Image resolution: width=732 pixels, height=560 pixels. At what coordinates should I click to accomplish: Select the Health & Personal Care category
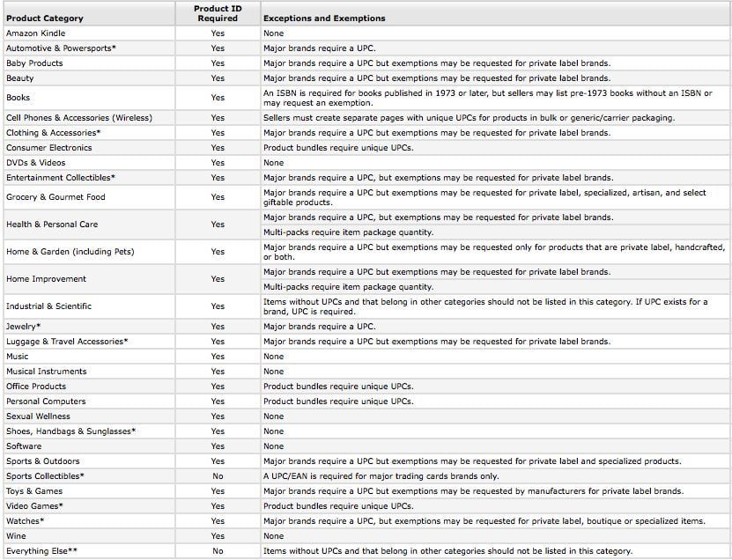point(52,224)
